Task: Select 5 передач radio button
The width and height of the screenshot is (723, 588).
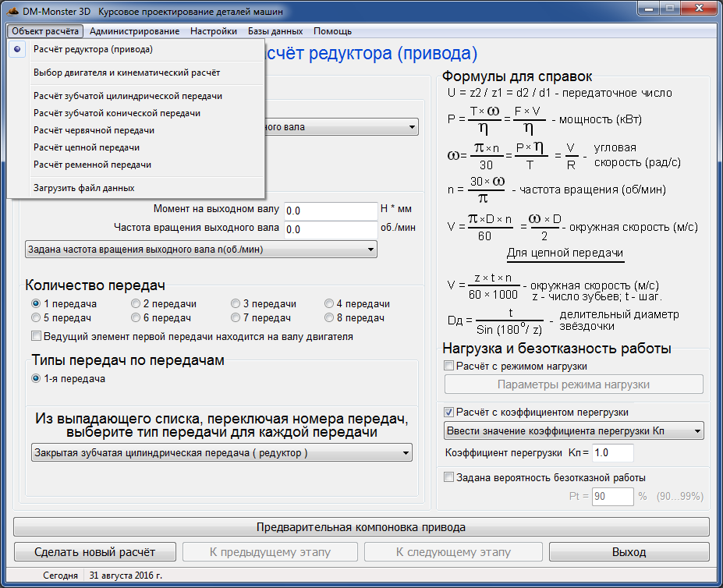Action: tap(36, 317)
